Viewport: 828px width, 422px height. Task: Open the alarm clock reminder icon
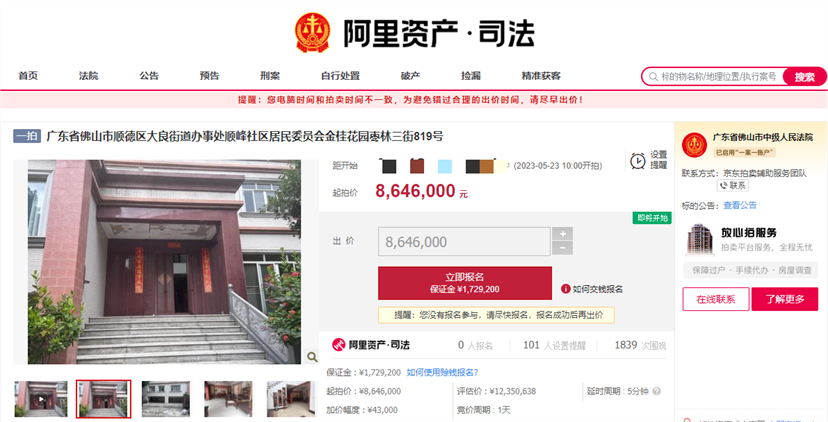pyautogui.click(x=637, y=161)
